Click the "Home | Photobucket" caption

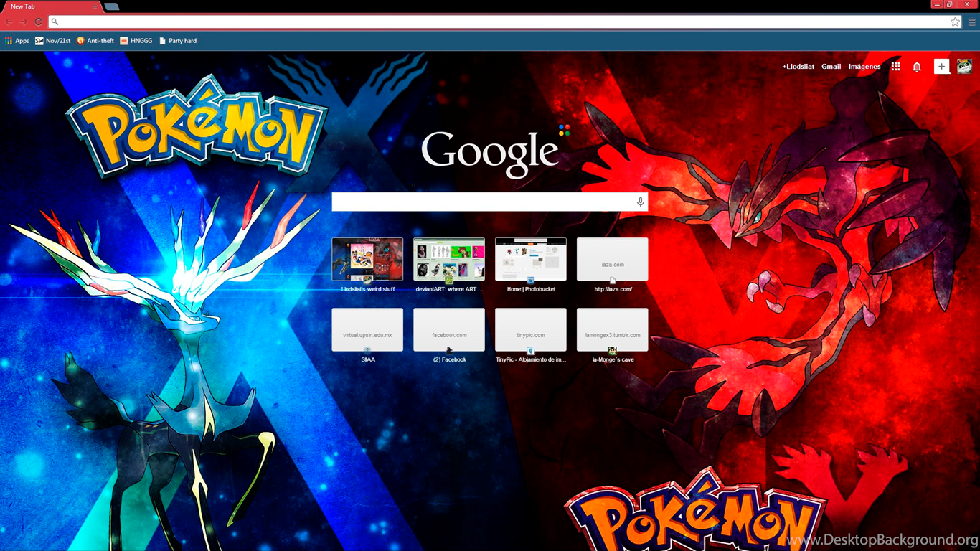pyautogui.click(x=531, y=289)
